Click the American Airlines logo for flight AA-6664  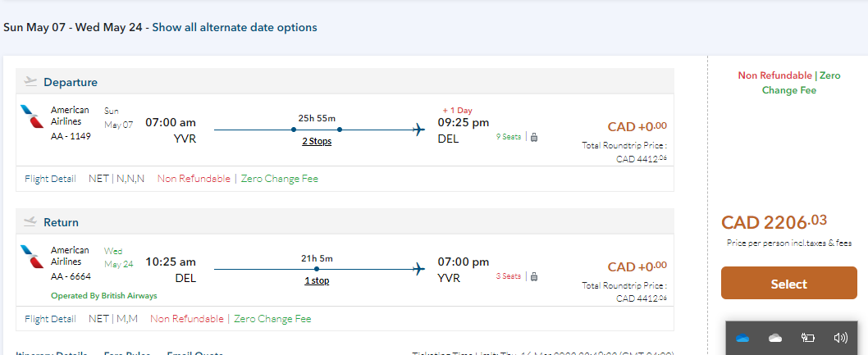(33, 257)
